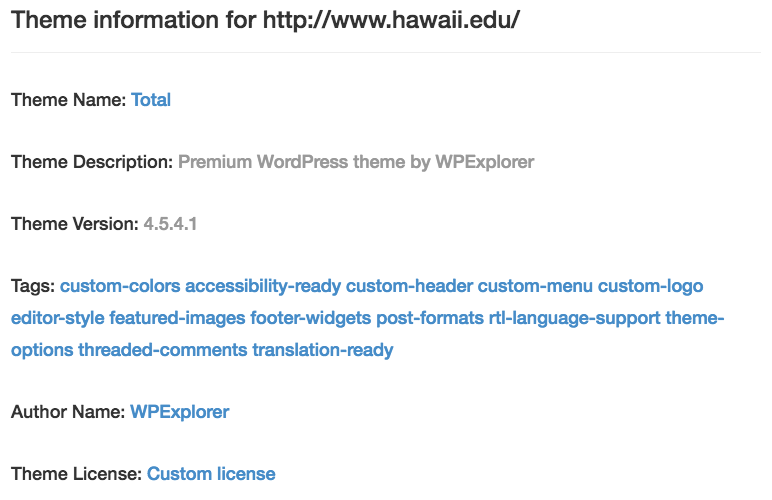Viewport: 772px width, 500px height.
Task: Click the theme version number 4.5.4.1
Action: click(170, 224)
